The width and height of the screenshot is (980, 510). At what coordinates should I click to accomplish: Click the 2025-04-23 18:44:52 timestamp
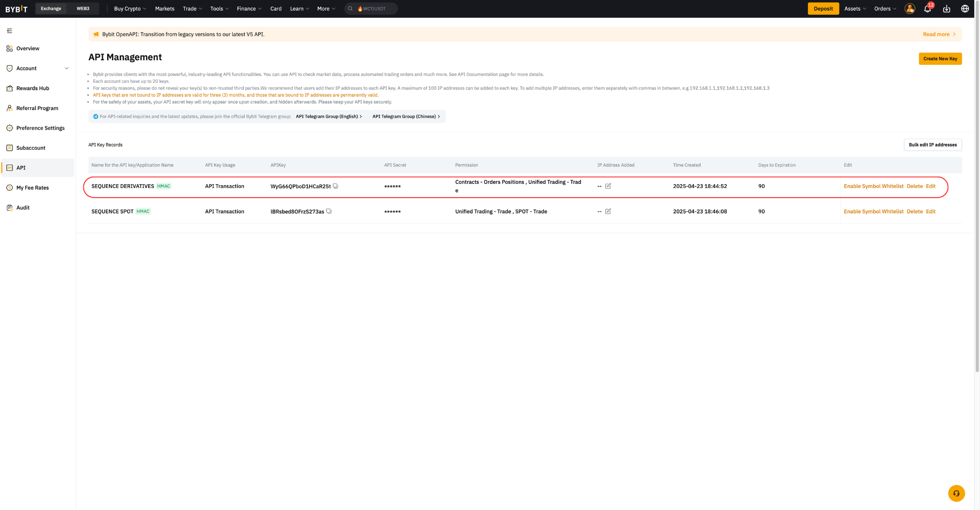click(x=700, y=186)
